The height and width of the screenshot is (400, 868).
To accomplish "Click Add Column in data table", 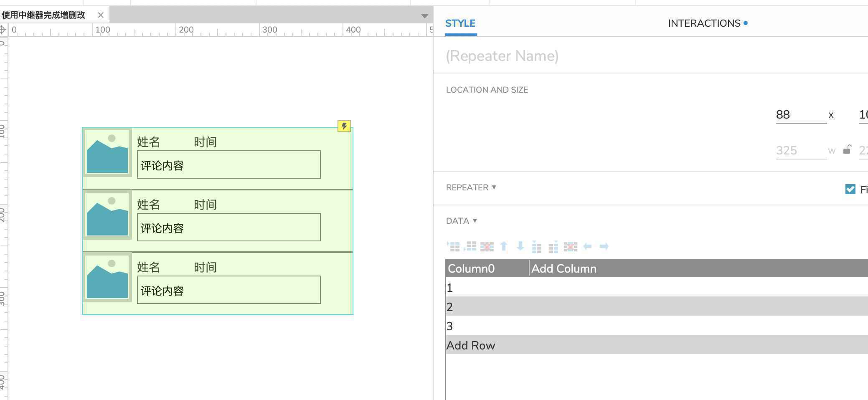I will coord(563,268).
